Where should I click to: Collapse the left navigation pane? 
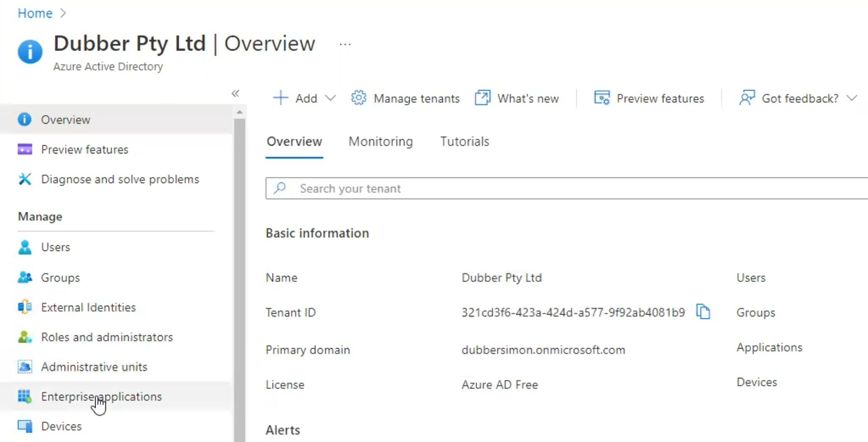[x=235, y=93]
